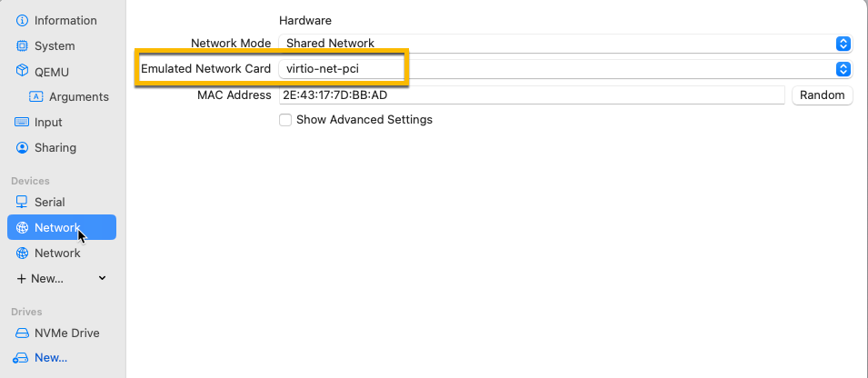Screen dimensions: 868x378
Task: Select the highlighted Network device item
Action: pos(62,227)
